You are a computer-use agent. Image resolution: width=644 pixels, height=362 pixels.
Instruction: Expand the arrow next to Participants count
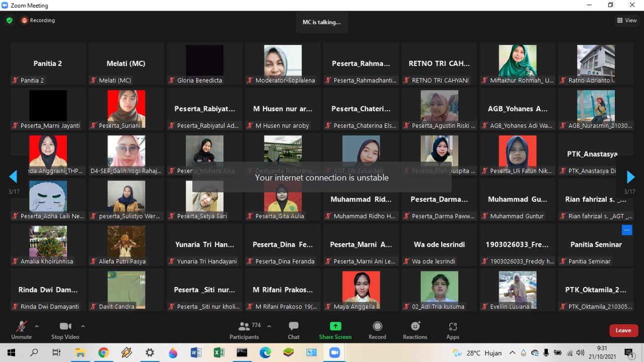[x=269, y=326]
